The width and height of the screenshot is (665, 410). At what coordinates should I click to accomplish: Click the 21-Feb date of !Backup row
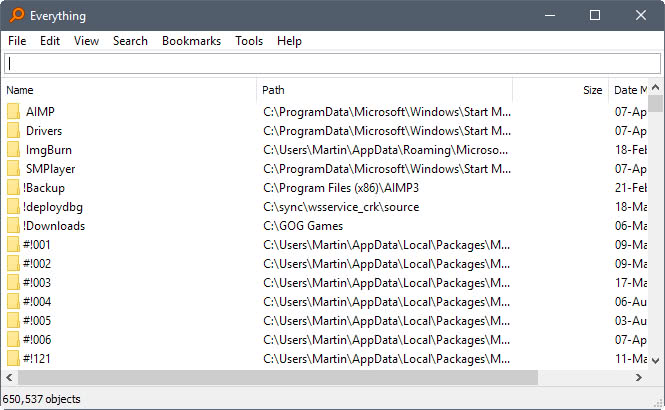[631, 188]
